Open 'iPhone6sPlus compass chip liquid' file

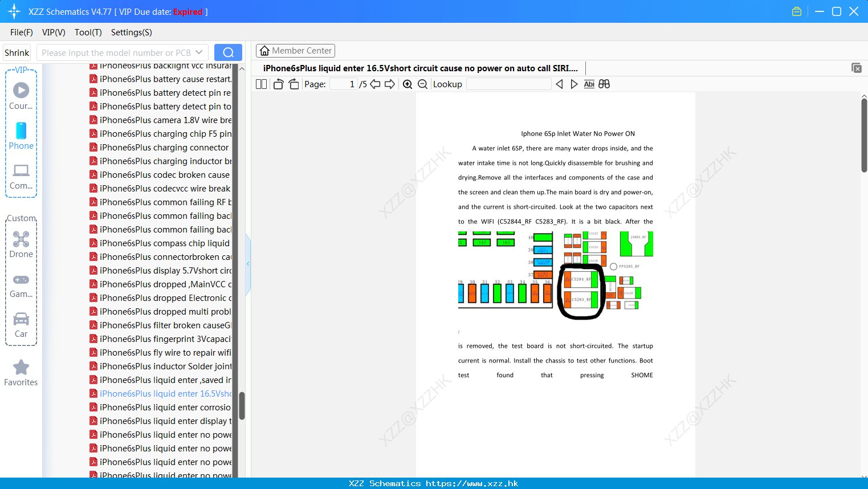click(160, 243)
